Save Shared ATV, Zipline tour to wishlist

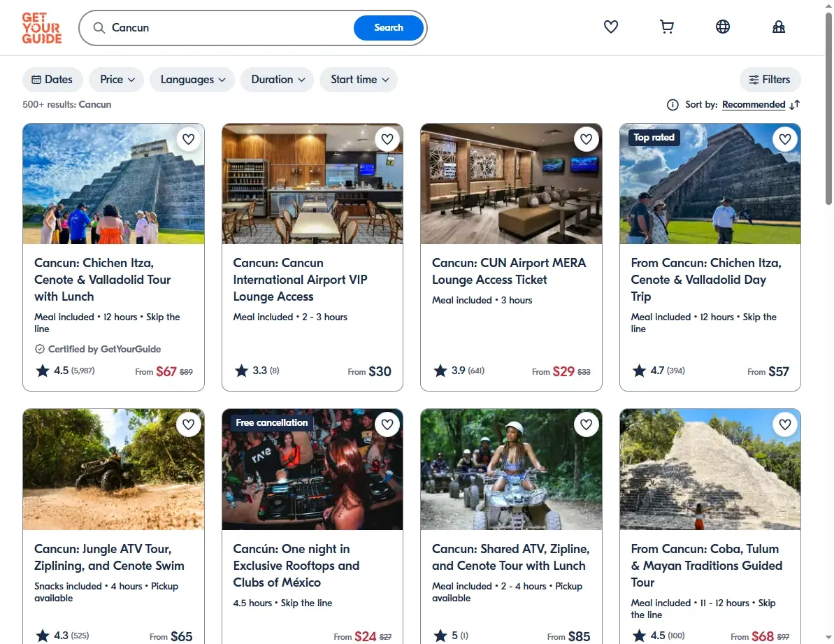point(586,424)
